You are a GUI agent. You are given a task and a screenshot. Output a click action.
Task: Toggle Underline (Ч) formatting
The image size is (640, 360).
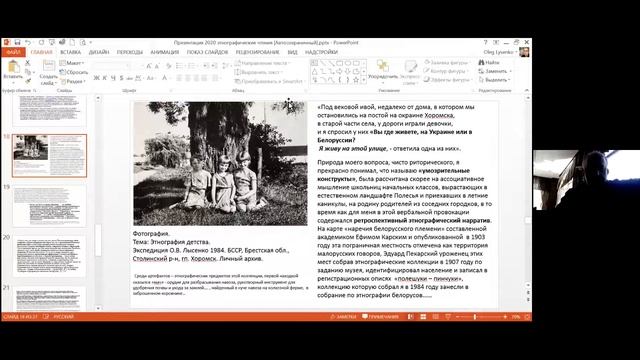coord(113,78)
